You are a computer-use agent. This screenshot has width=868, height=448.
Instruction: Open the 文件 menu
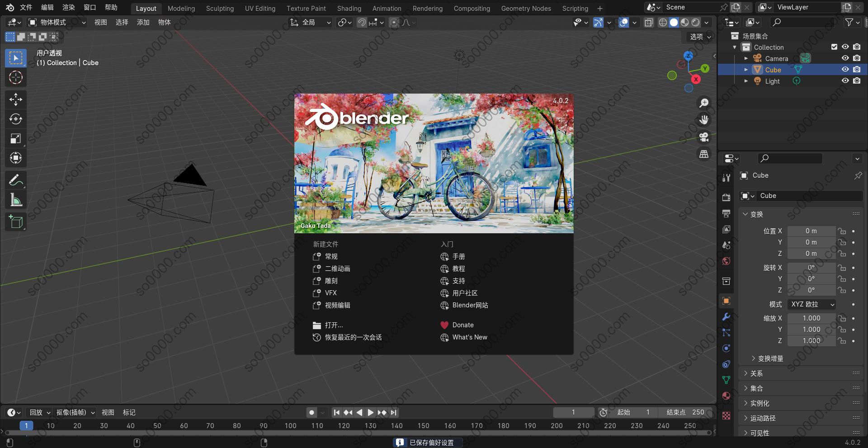click(x=26, y=8)
